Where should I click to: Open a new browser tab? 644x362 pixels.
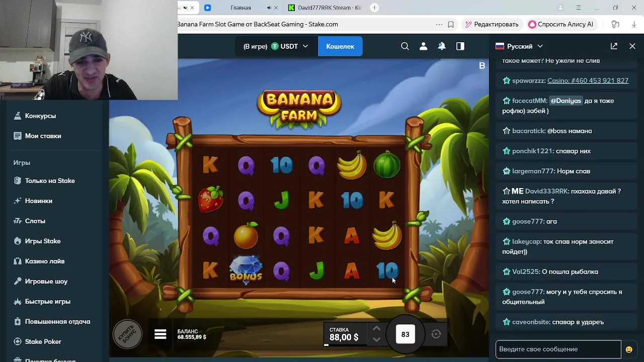[x=374, y=8]
